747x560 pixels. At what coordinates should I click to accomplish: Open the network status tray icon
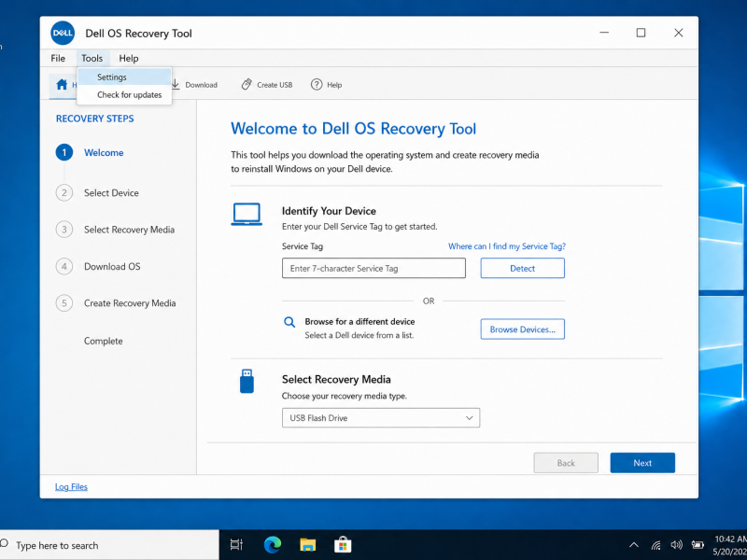[x=656, y=545]
